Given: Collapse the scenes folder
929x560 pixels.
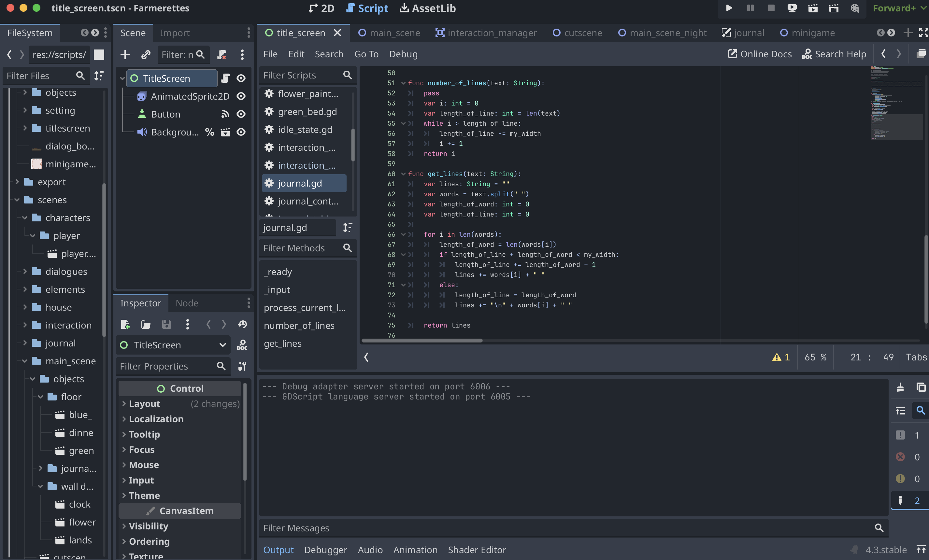Looking at the screenshot, I should [17, 200].
